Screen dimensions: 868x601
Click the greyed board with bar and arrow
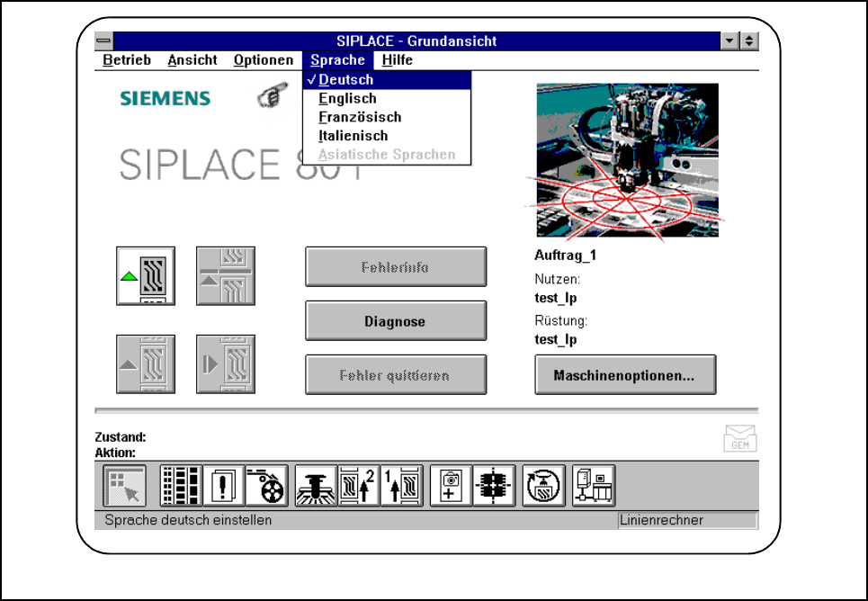225,276
